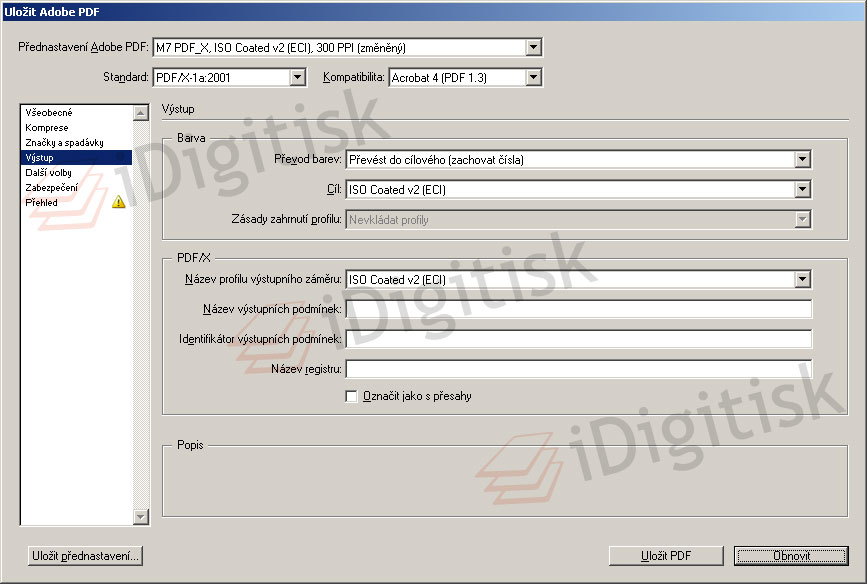Viewport: 867px width, 584px height.
Task: Click the Uložit PDF button
Action: coord(666,556)
